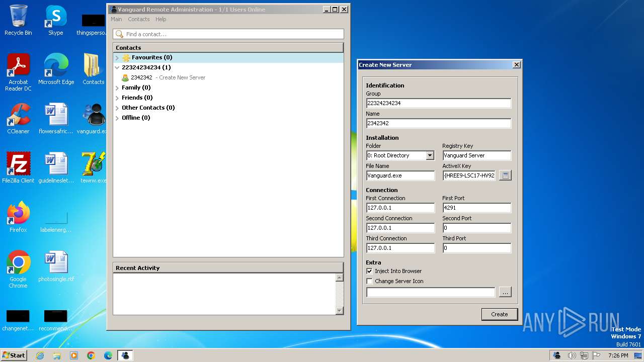
Task: Open the Main menu
Action: click(x=116, y=19)
